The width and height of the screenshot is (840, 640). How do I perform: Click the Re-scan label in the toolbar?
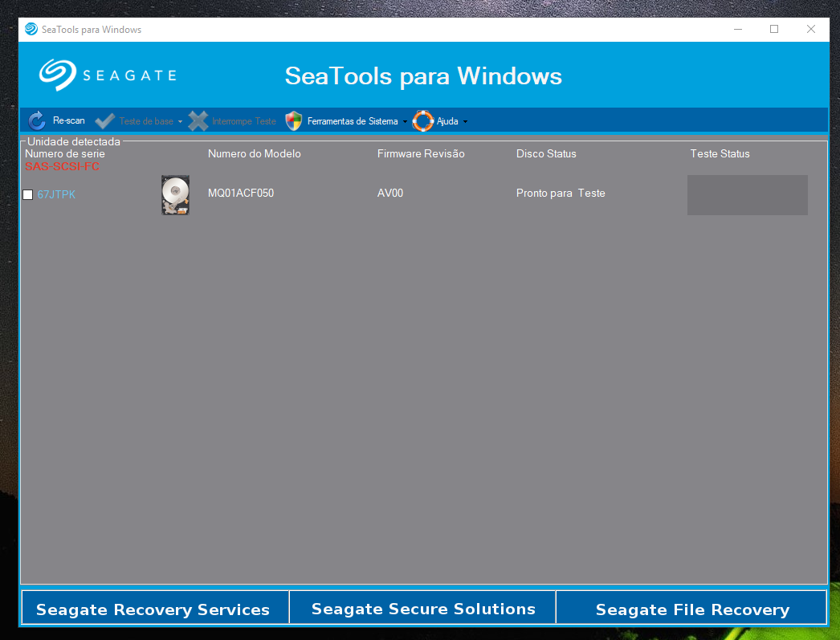68,121
